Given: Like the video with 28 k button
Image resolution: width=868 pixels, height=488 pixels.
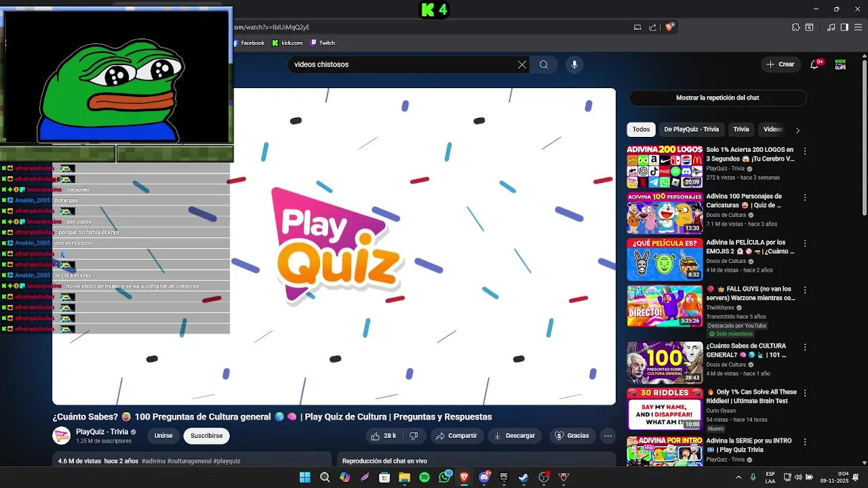Looking at the screenshot, I should 382,436.
